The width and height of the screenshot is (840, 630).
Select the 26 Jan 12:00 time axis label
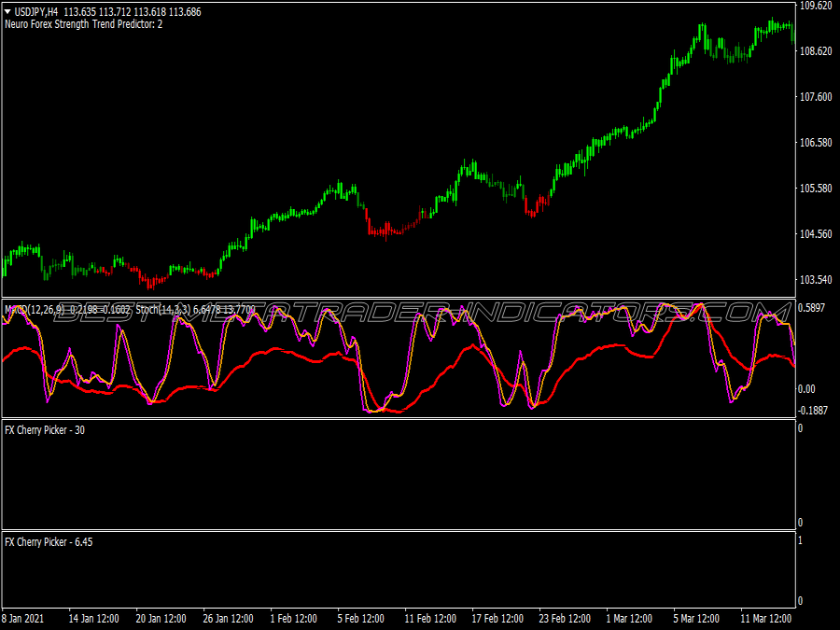click(x=229, y=618)
